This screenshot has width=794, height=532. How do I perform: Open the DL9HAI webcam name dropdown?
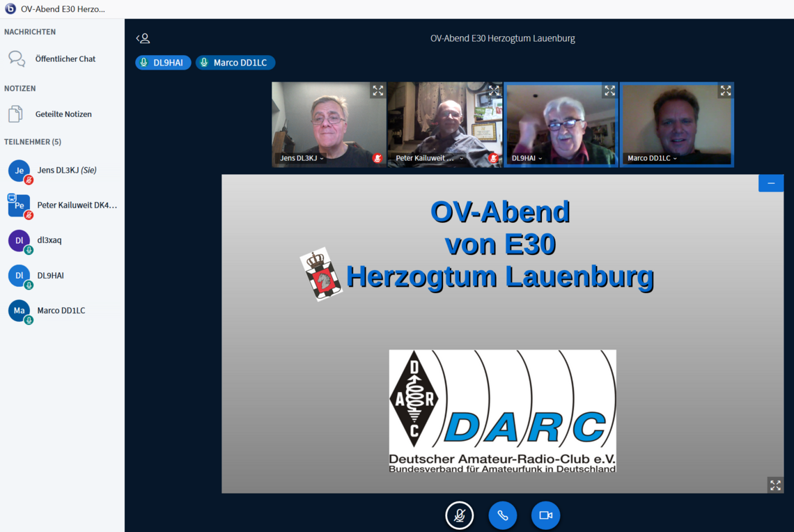(x=527, y=158)
